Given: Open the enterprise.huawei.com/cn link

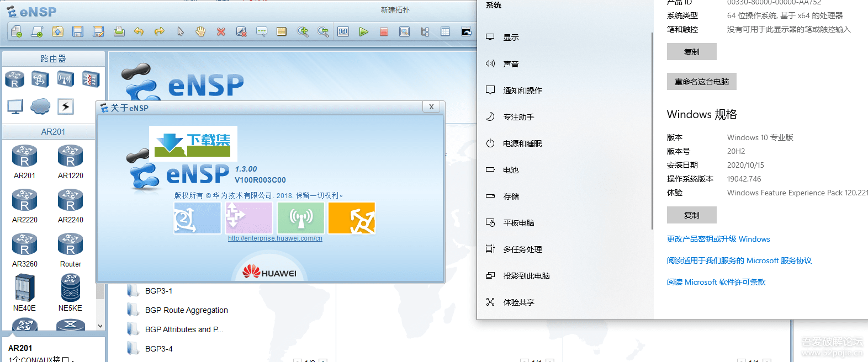Looking at the screenshot, I should [x=275, y=238].
